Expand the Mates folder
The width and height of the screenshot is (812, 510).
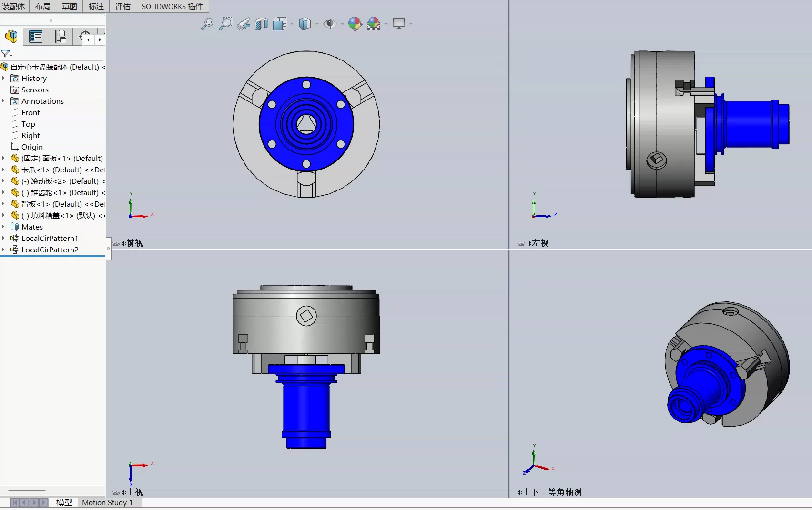tap(3, 227)
